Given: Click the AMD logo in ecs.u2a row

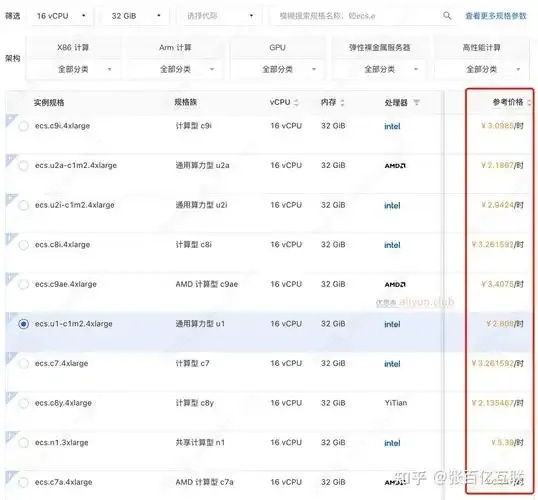Looking at the screenshot, I should [x=395, y=166].
